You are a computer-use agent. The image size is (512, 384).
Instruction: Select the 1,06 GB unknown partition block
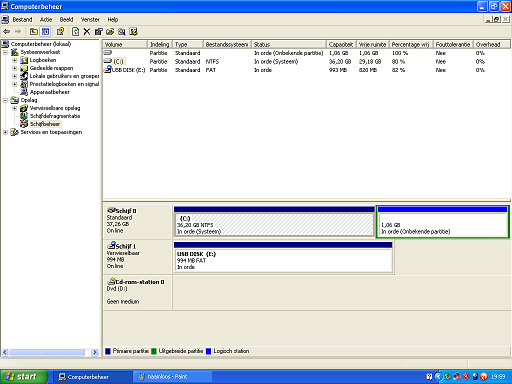(x=443, y=222)
